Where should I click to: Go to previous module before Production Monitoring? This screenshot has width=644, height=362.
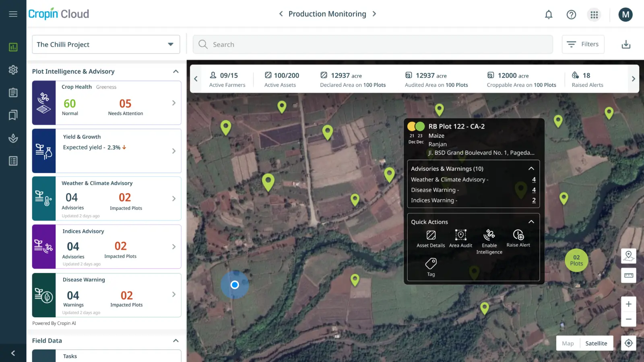tap(281, 14)
